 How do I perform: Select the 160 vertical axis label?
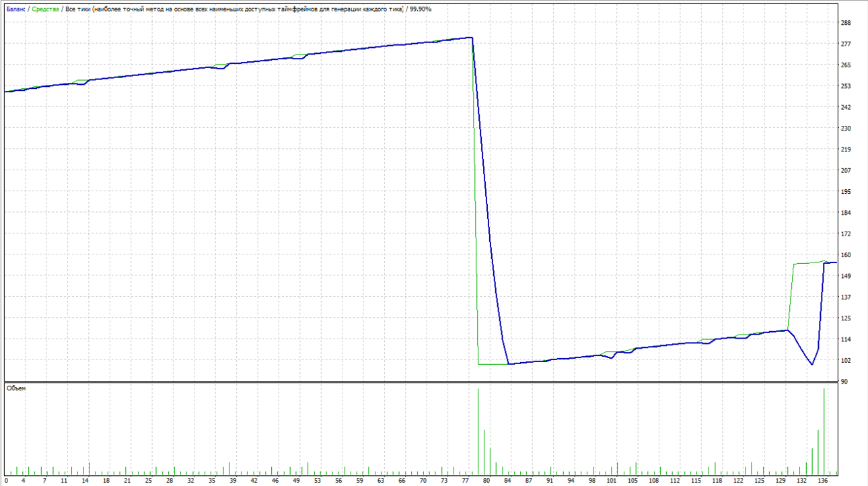pos(846,255)
